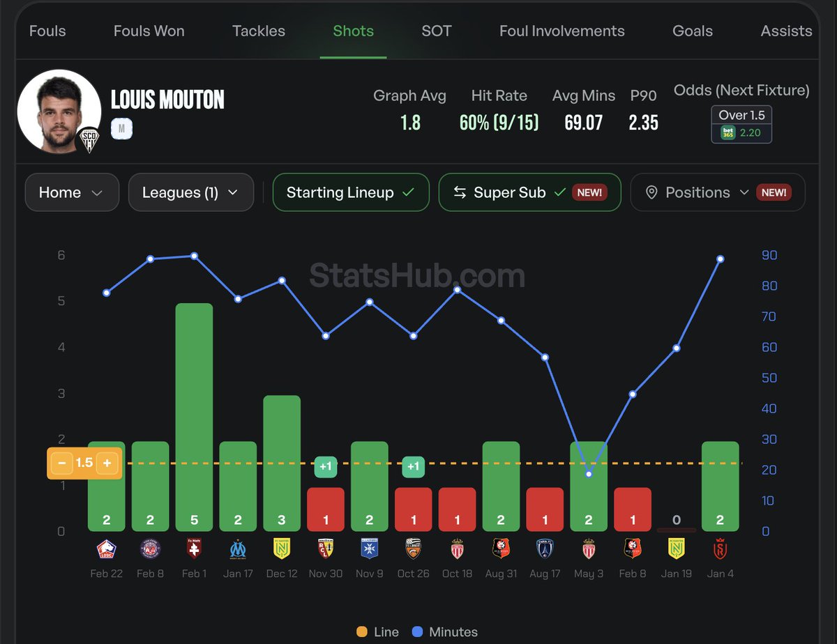Toggle the Starting Lineup filter
The height and width of the screenshot is (644, 837).
(x=351, y=192)
